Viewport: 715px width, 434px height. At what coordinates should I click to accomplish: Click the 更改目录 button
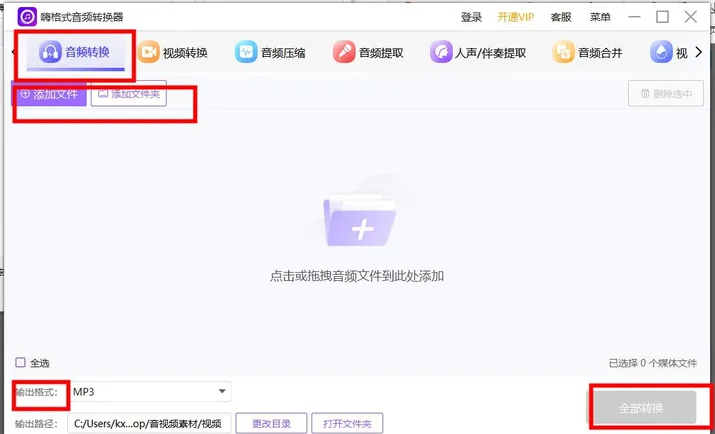tap(271, 424)
